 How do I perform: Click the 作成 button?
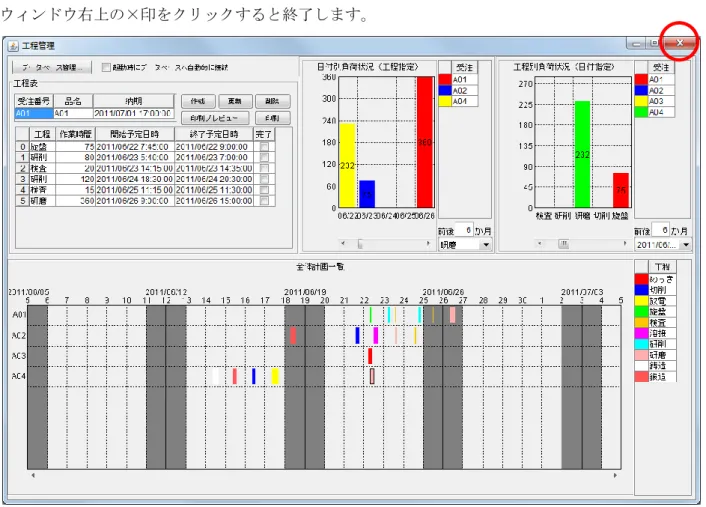pos(198,101)
